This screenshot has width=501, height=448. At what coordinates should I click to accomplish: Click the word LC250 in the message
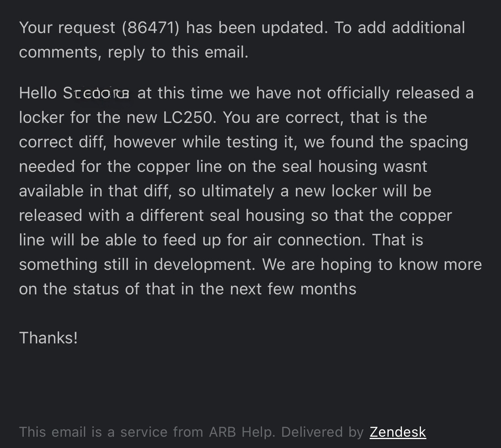click(x=188, y=117)
